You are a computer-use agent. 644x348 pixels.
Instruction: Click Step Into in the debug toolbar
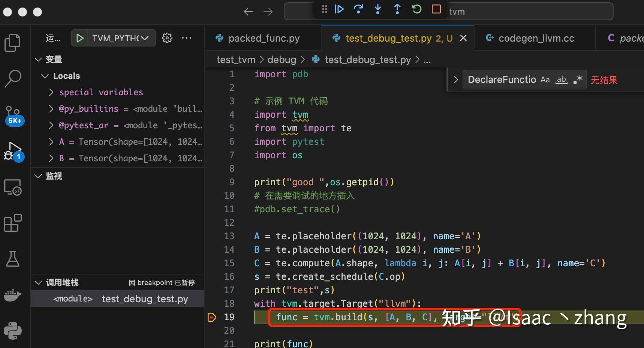point(377,9)
